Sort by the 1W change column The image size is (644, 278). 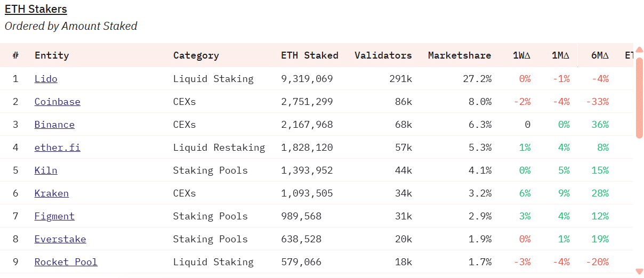point(521,55)
